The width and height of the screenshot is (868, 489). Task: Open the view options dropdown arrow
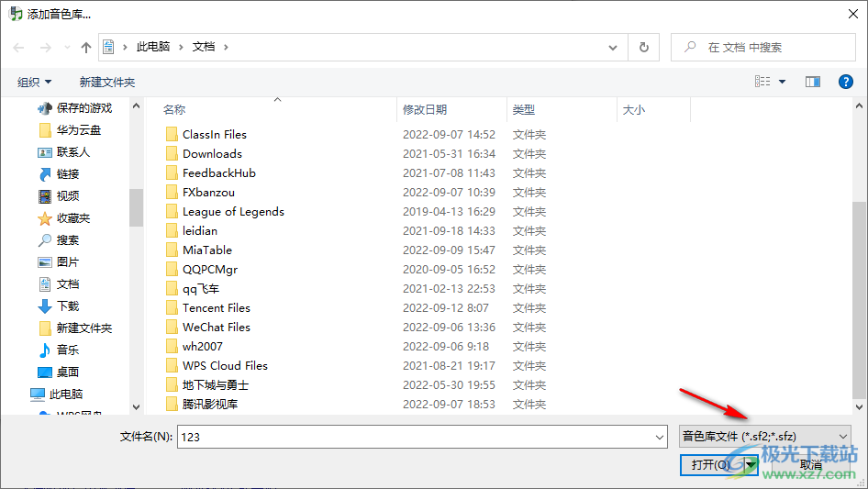782,82
